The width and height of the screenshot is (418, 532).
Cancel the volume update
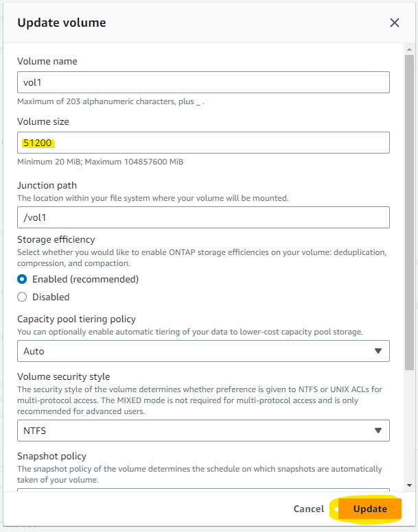pos(308,509)
